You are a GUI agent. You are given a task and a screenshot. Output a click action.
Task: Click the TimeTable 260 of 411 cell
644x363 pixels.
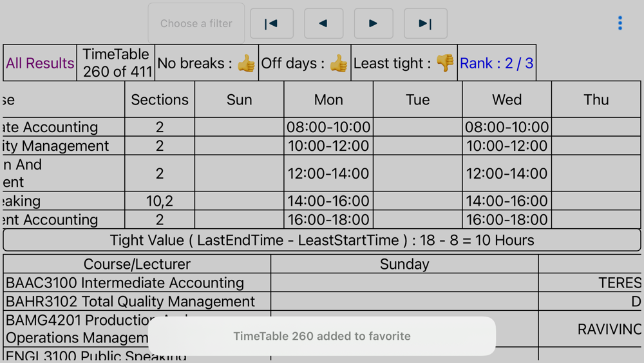(116, 63)
